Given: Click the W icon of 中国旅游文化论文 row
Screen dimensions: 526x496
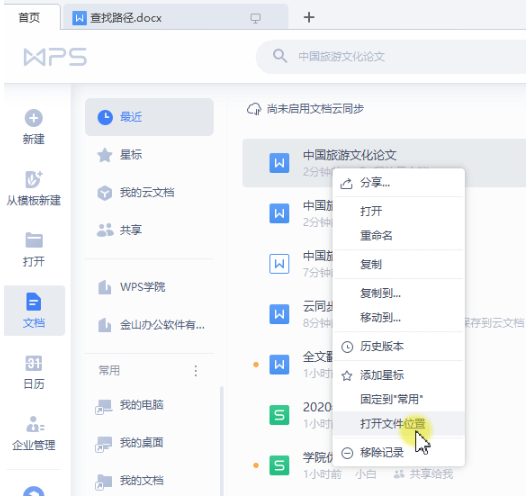Looking at the screenshot, I should [279, 163].
